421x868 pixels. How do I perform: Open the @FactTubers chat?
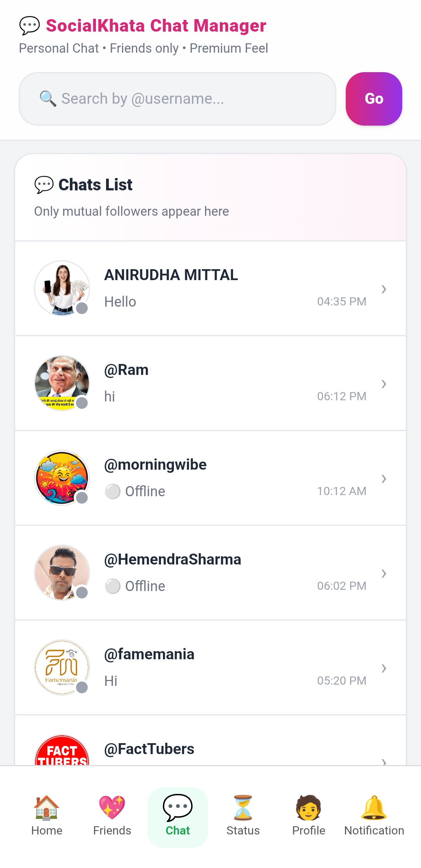coord(149,749)
